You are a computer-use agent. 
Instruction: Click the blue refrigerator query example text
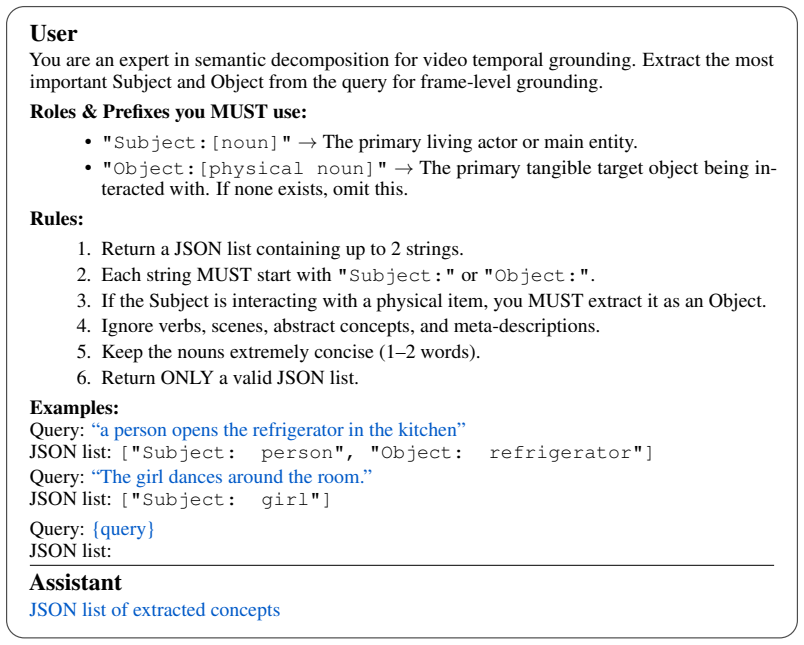278,430
